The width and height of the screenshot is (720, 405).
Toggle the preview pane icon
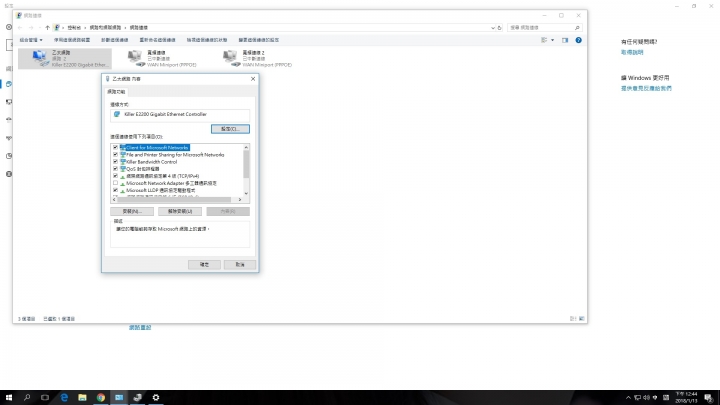[565, 40]
